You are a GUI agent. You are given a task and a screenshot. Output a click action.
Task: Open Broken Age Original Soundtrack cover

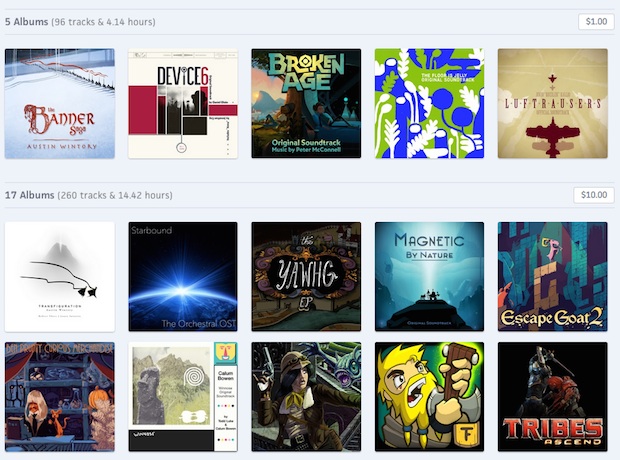(306, 103)
